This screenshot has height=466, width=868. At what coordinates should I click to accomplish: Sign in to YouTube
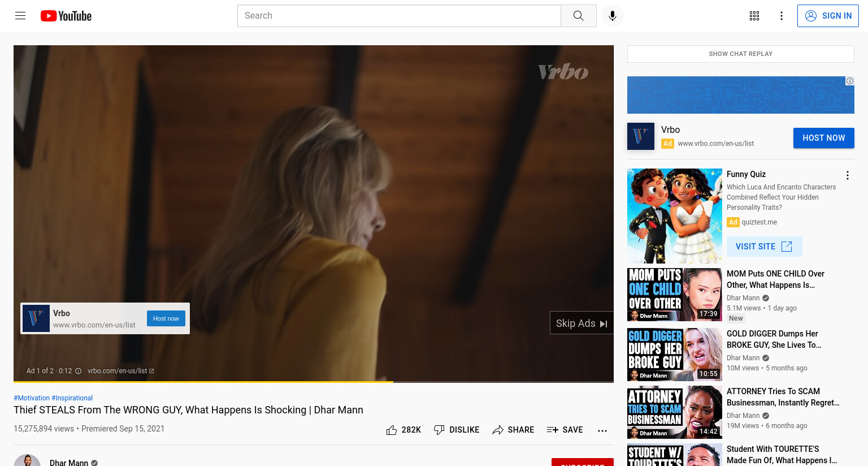point(828,16)
